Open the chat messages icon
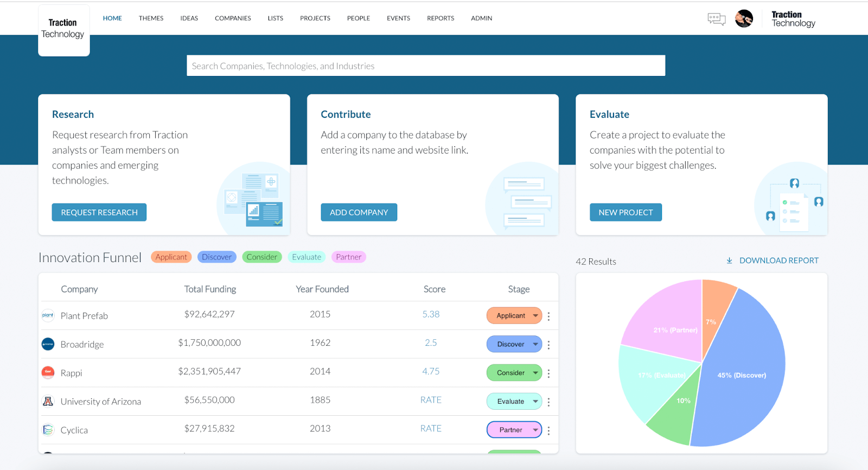The height and width of the screenshot is (470, 868). (x=717, y=20)
